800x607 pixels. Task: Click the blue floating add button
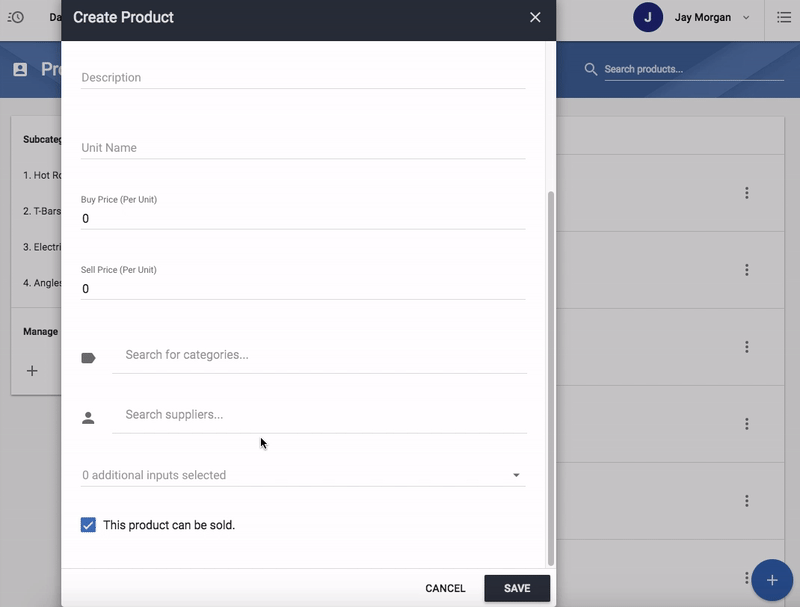771,580
